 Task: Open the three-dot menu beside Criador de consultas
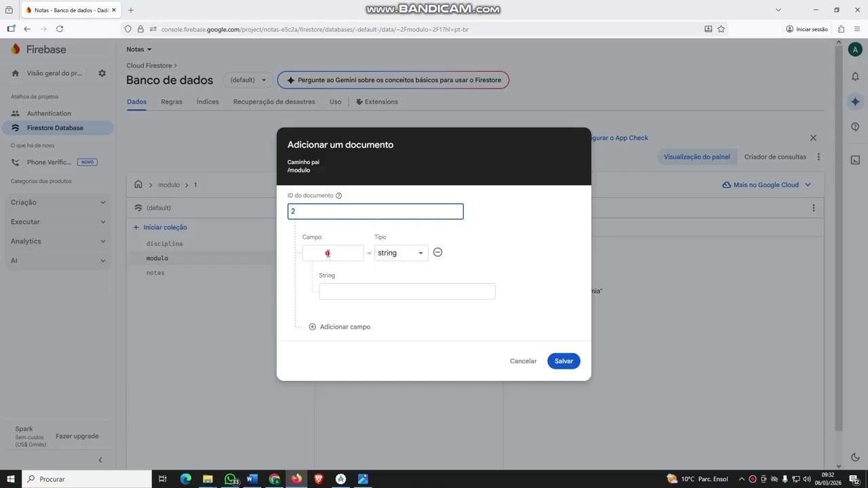click(818, 157)
